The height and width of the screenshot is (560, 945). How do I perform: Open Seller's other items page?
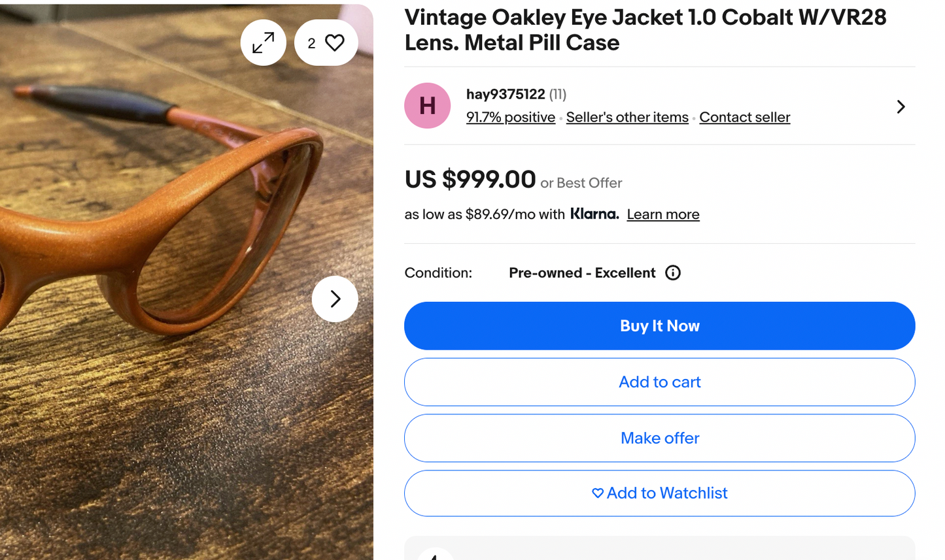pos(627,117)
